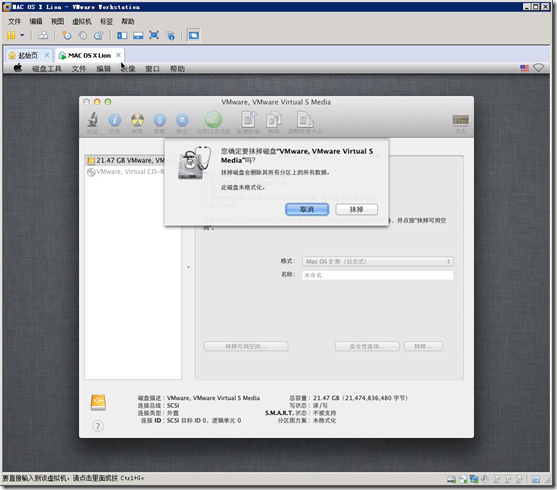Open the VMware 帮助 menu
The height and width of the screenshot is (490, 557).
(x=128, y=22)
